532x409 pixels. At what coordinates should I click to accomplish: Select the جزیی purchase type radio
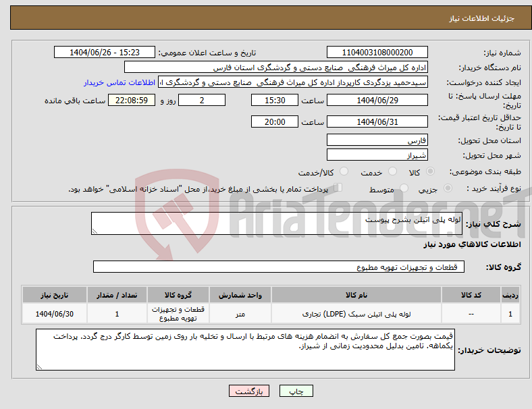[x=448, y=188]
